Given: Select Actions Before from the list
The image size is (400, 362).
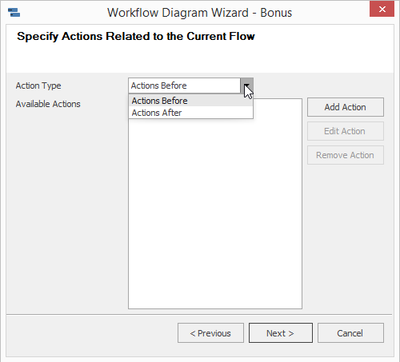Looking at the screenshot, I should (x=191, y=101).
